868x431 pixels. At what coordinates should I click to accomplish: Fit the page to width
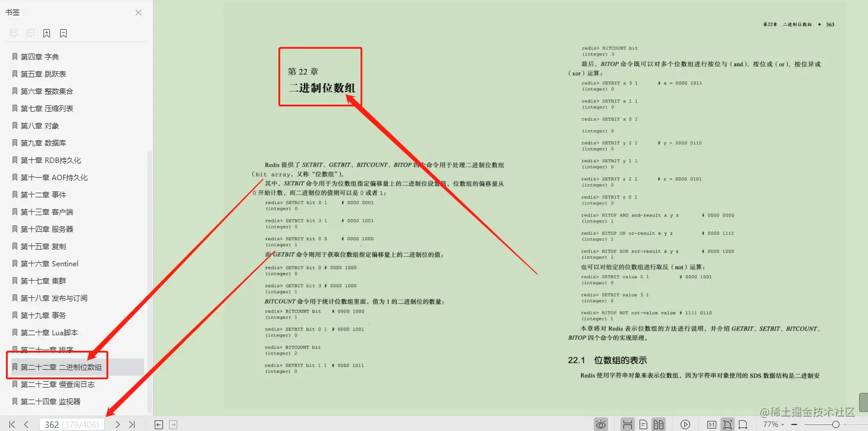(x=742, y=424)
